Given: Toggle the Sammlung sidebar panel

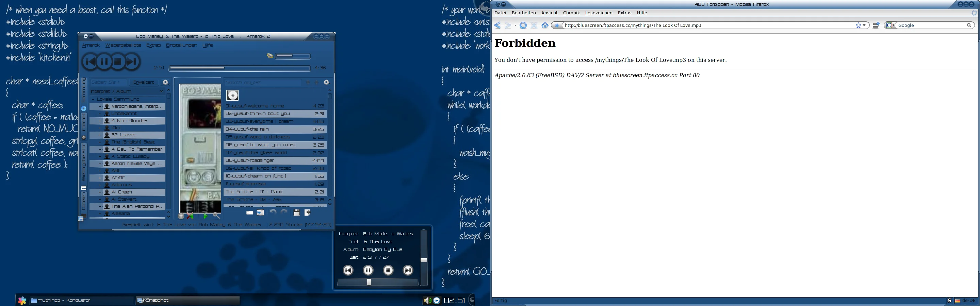Looking at the screenshot, I should (84, 90).
